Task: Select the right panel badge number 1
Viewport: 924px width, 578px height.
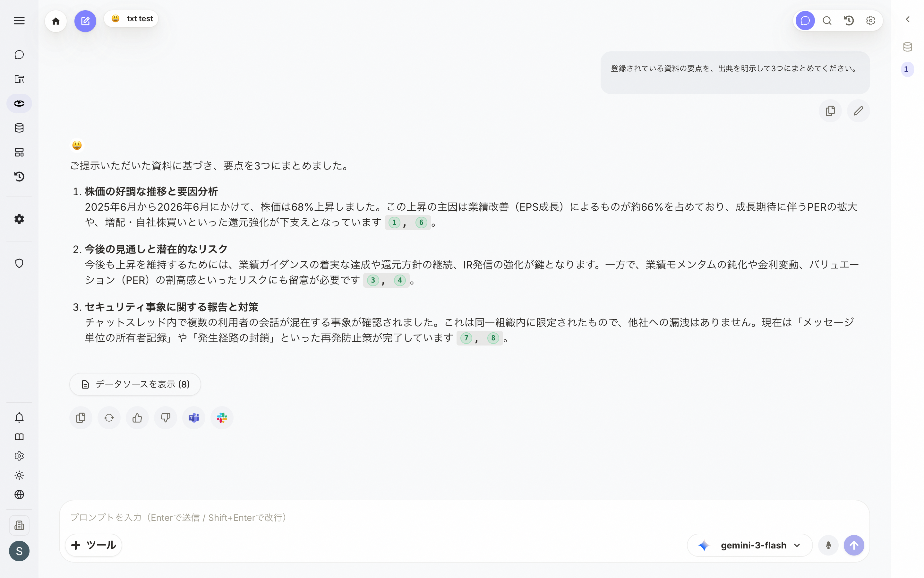Action: coord(907,69)
